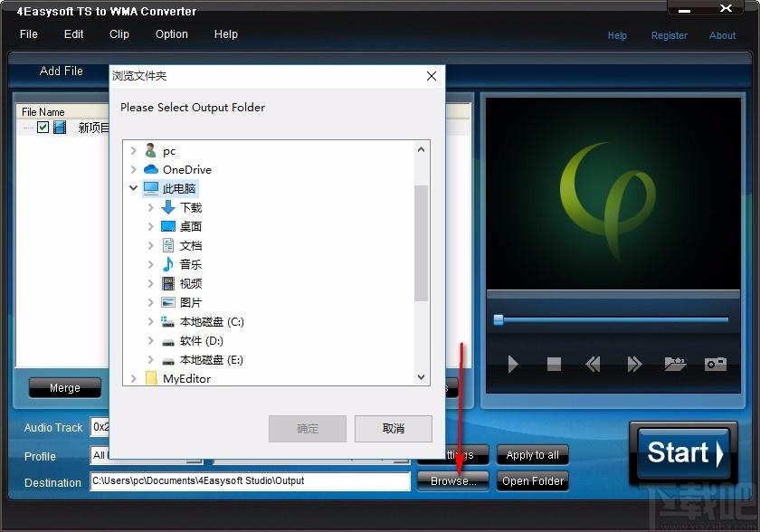Expand the MyEditor folder node
This screenshot has height=532, width=760.
(x=134, y=378)
